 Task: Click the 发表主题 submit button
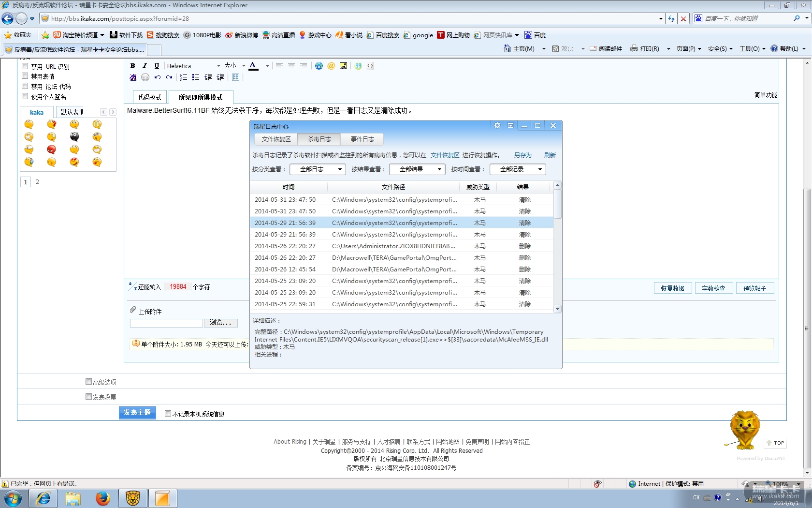point(137,413)
